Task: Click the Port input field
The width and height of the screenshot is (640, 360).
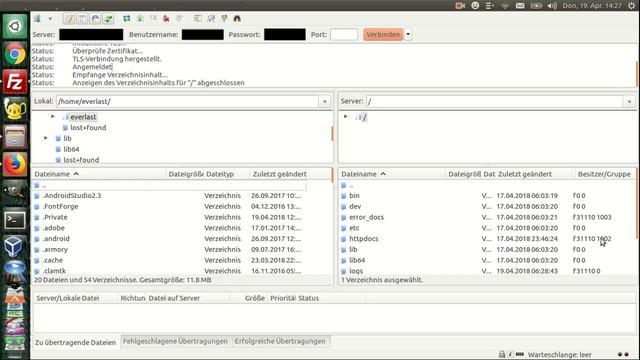Action: pyautogui.click(x=344, y=35)
